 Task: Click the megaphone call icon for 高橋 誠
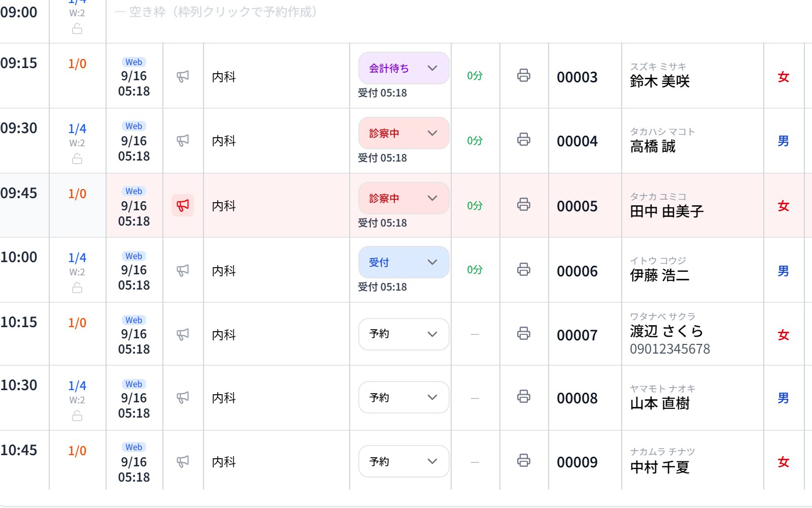(x=183, y=140)
